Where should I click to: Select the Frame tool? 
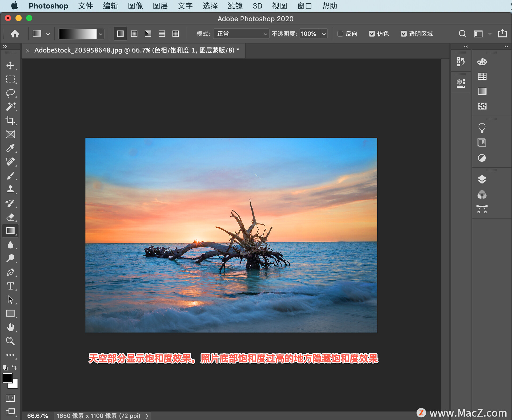(x=10, y=134)
